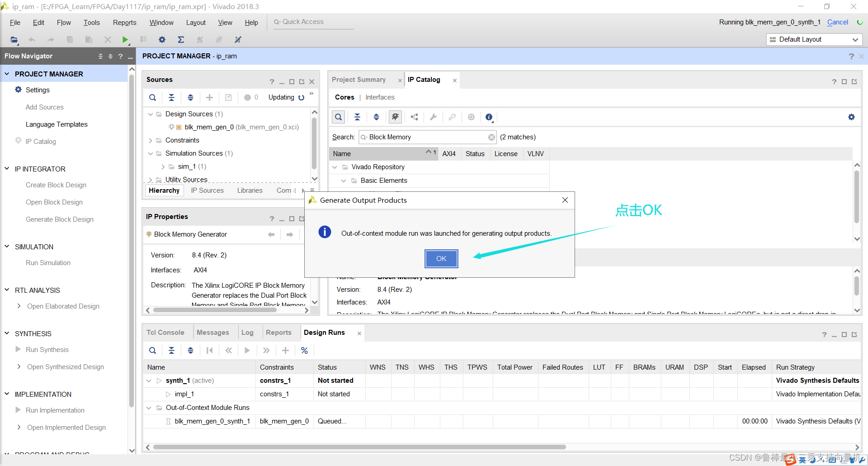The image size is (868, 466).
Task: Go forward in IP Properties panel
Action: tap(290, 234)
